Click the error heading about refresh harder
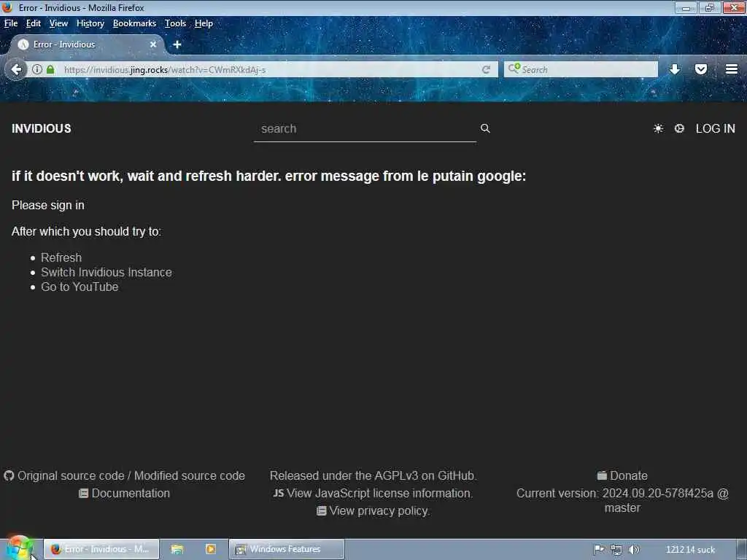This screenshot has width=747, height=560. (268, 176)
